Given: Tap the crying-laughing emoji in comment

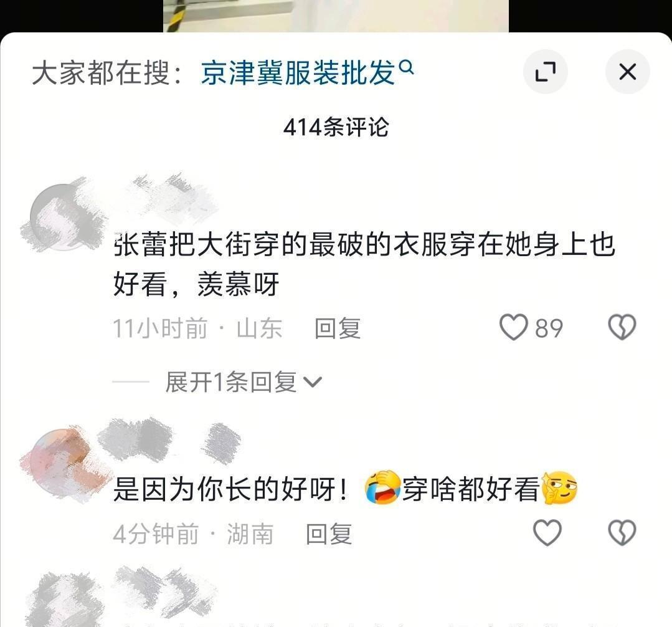Looking at the screenshot, I should (x=382, y=487).
